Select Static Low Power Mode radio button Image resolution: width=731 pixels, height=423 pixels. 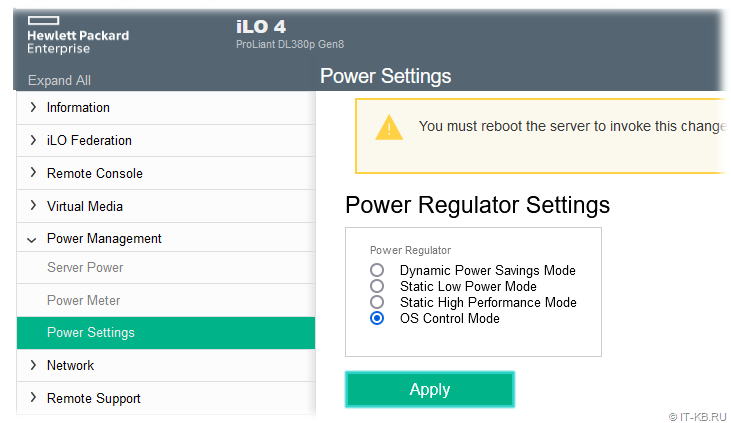[377, 286]
